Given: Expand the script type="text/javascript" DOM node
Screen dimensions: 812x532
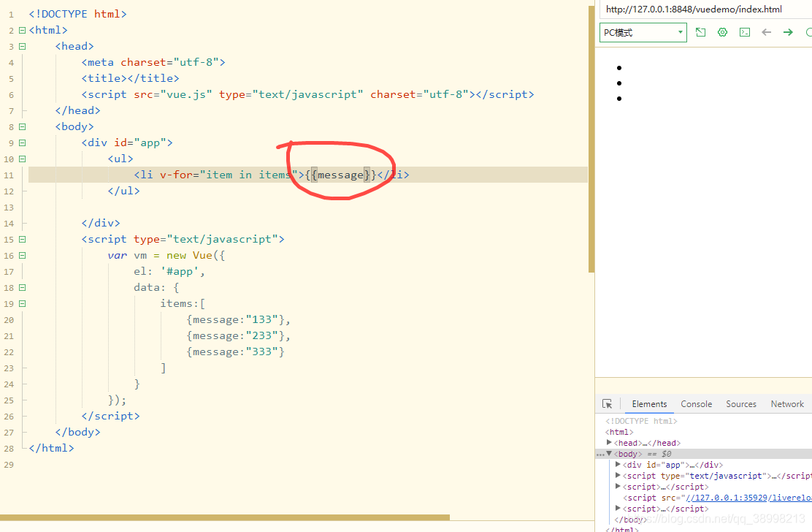Looking at the screenshot, I should pyautogui.click(x=618, y=476).
